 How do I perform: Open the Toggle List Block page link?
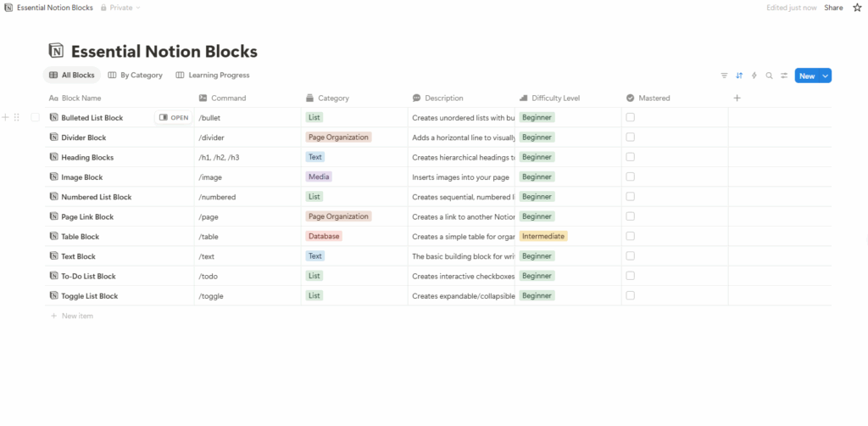90,296
